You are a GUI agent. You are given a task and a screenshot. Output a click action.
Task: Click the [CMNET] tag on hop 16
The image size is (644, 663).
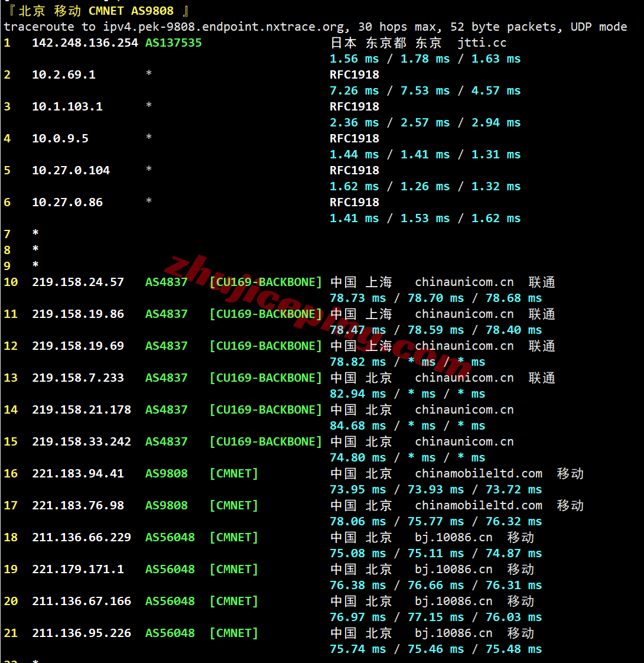233,473
